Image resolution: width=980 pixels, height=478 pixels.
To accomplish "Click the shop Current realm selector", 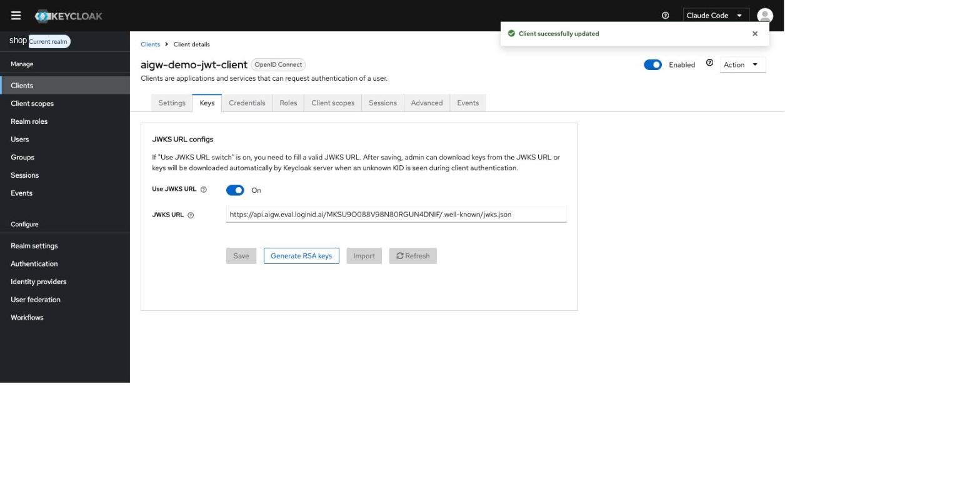I will (39, 41).
